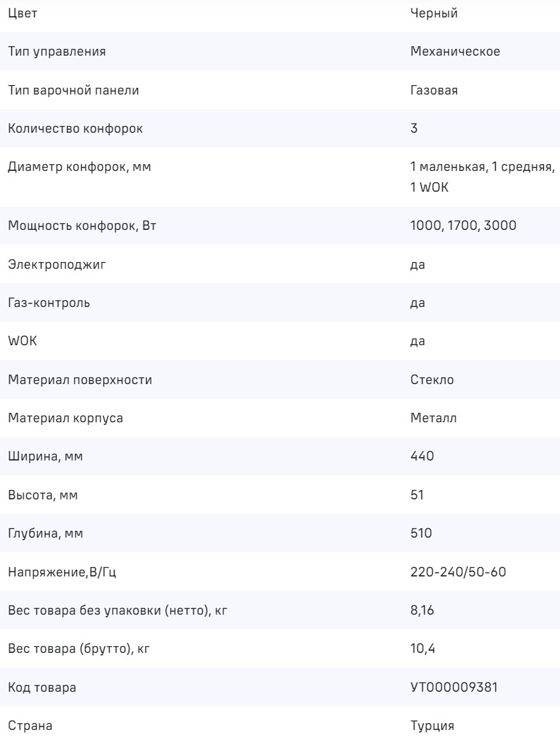Select the "Стекло" surface material value
The height and width of the screenshot is (740, 560).
click(x=433, y=380)
